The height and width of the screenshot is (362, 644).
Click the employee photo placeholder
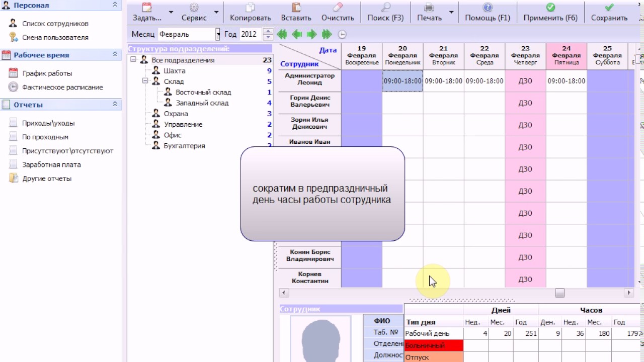(x=320, y=339)
